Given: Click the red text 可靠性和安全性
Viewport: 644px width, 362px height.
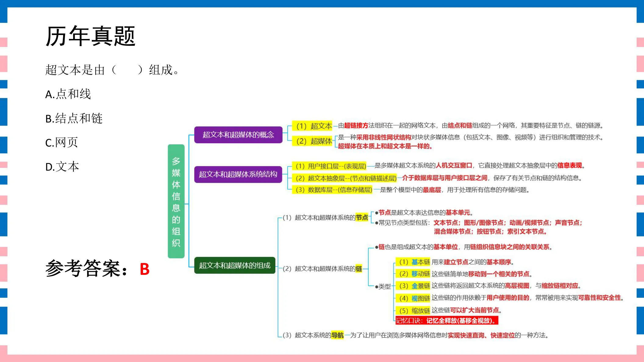Looking at the screenshot, I should click(x=599, y=298).
